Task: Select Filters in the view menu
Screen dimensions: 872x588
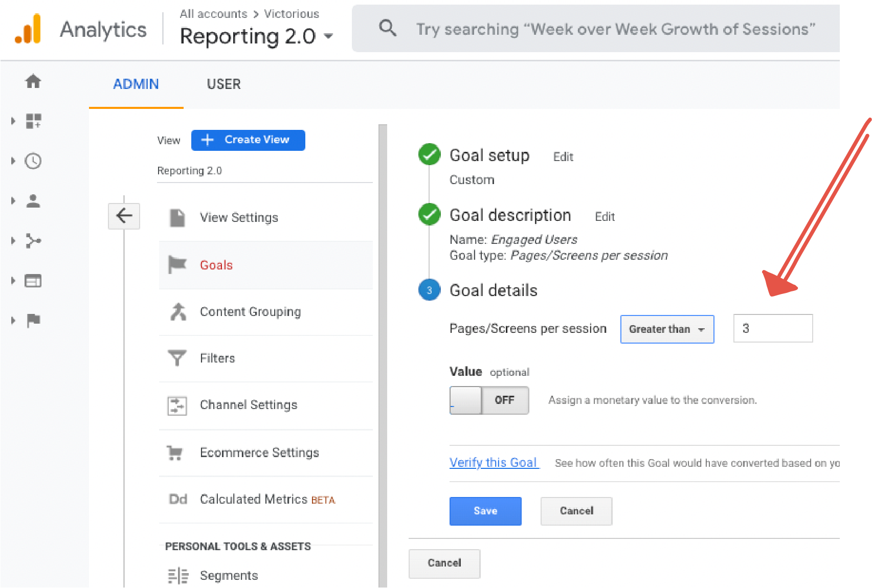Action: (x=217, y=358)
